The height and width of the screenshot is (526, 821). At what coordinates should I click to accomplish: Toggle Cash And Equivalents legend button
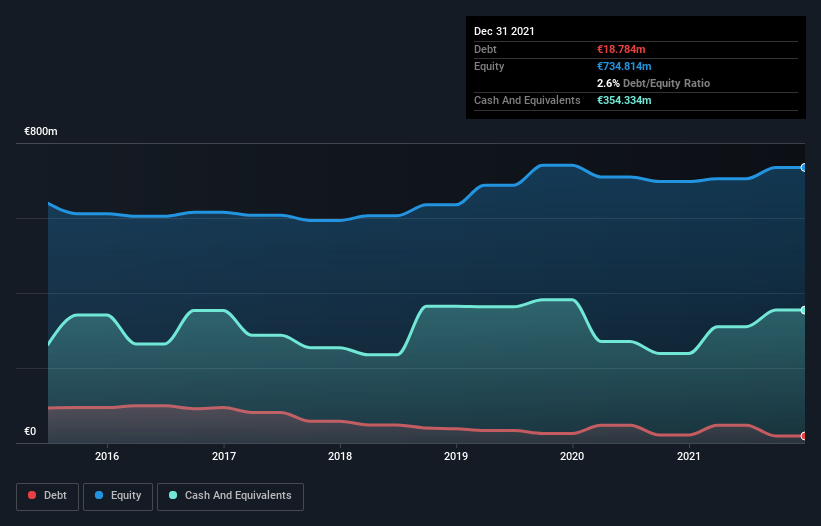tap(230, 496)
